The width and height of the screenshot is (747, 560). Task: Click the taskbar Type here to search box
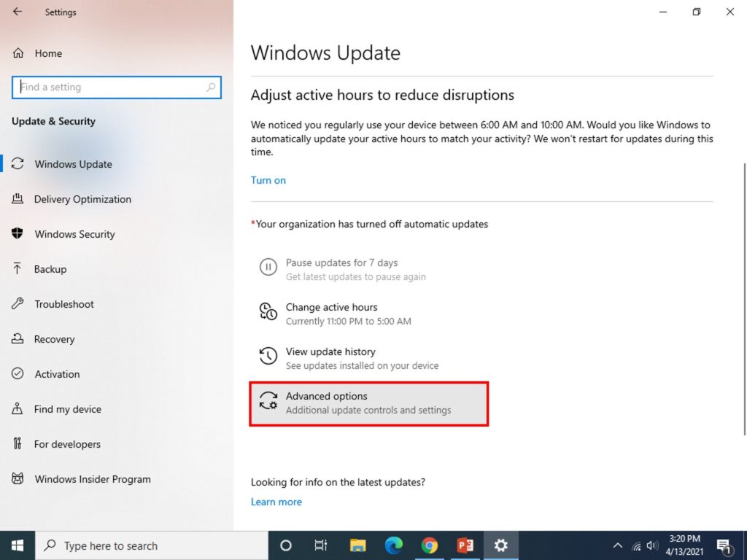tap(152, 545)
